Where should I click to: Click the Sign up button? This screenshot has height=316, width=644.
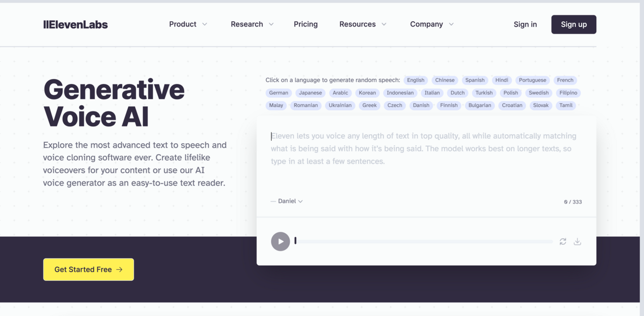574,24
